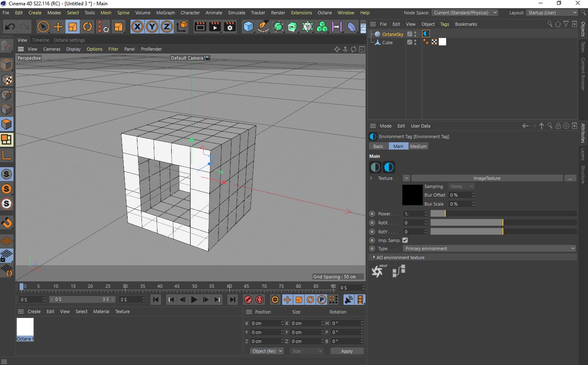Switch to the Medium tab in attributes
Image resolution: width=588 pixels, height=365 pixels.
pyautogui.click(x=418, y=146)
